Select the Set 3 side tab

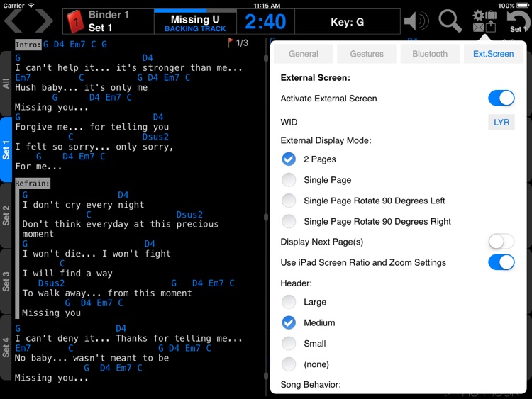pyautogui.click(x=6, y=281)
